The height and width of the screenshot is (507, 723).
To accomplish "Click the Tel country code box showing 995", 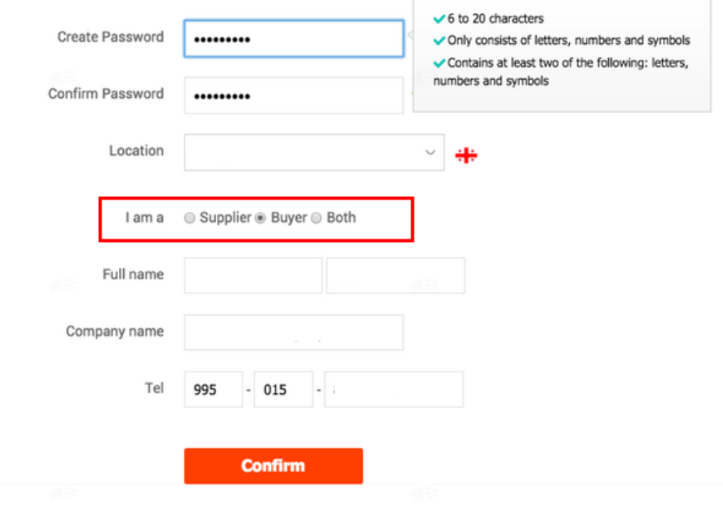I will coord(213,389).
